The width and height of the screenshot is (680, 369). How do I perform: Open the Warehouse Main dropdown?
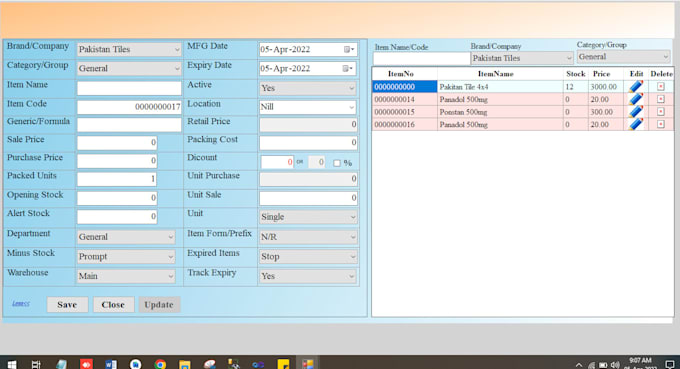coord(126,276)
